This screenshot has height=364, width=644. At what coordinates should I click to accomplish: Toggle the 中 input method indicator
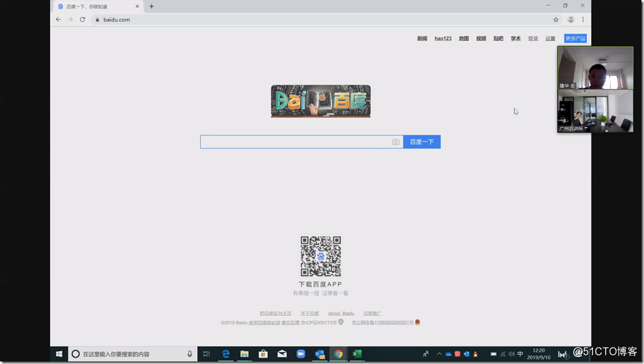(x=520, y=354)
